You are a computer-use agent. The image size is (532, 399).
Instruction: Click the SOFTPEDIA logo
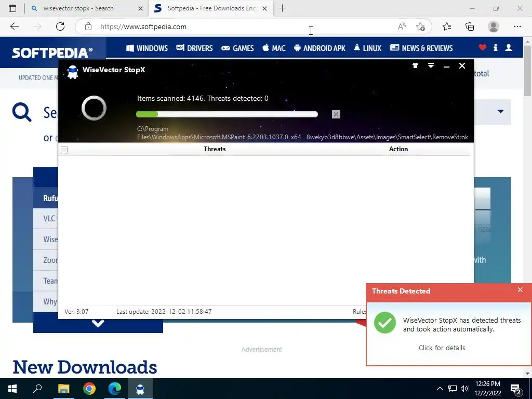(x=52, y=53)
